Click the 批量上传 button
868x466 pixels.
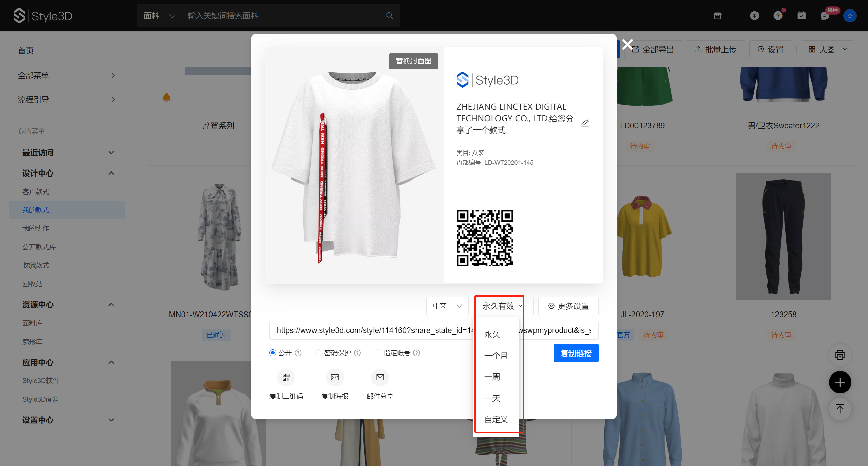pos(716,49)
